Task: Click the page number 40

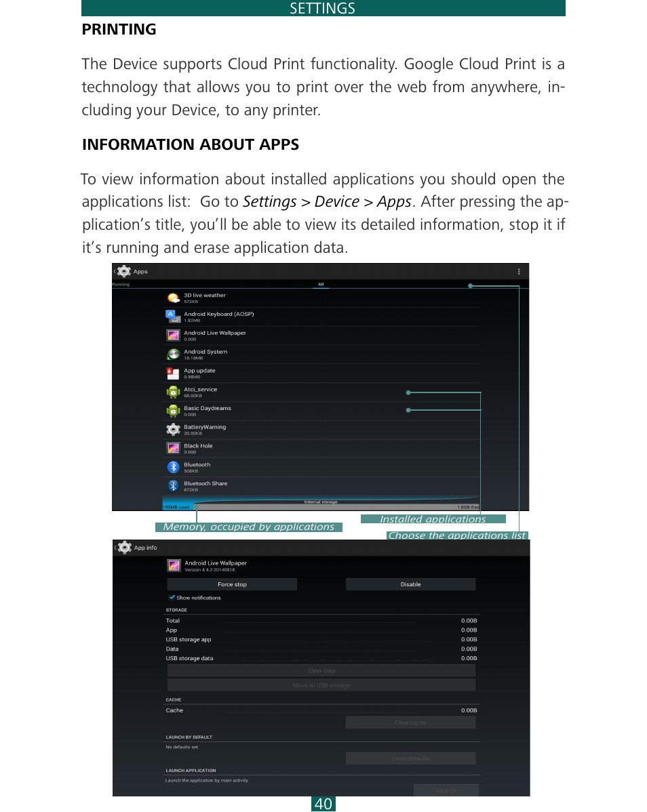Action: 323,804
